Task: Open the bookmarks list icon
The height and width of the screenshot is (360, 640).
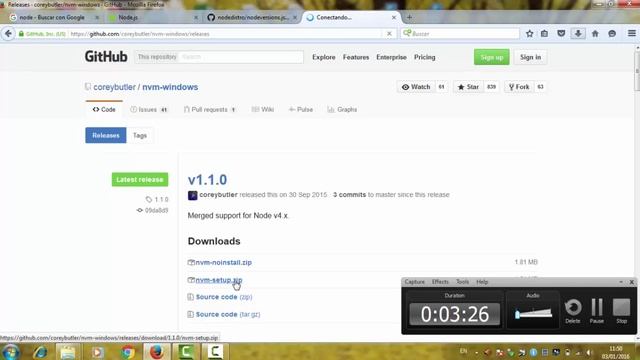Action: tap(544, 33)
